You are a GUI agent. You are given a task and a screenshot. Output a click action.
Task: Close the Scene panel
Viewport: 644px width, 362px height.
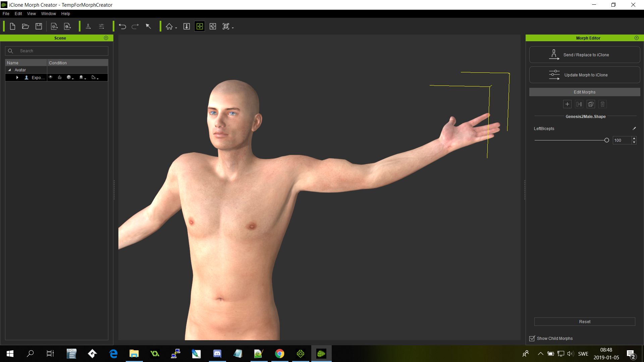(106, 38)
